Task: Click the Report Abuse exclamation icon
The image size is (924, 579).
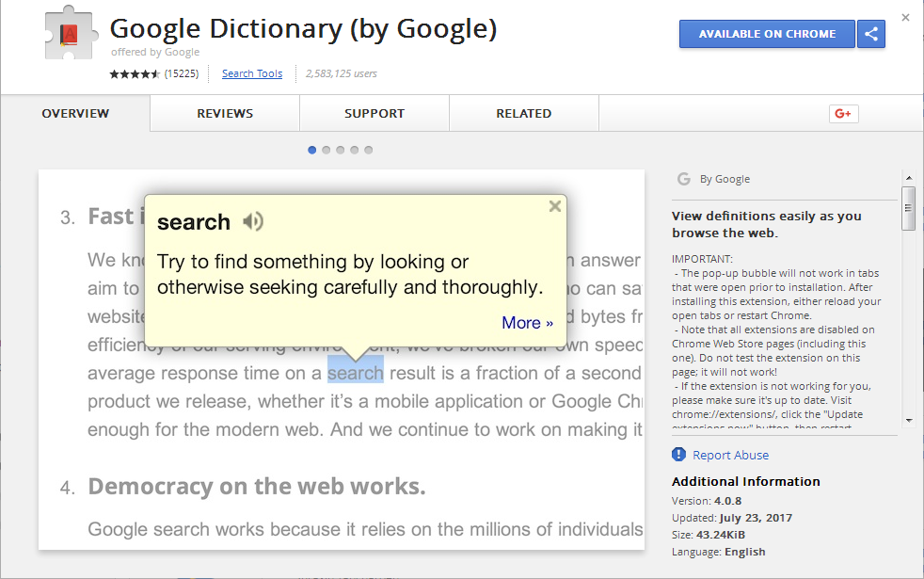Action: pos(678,454)
